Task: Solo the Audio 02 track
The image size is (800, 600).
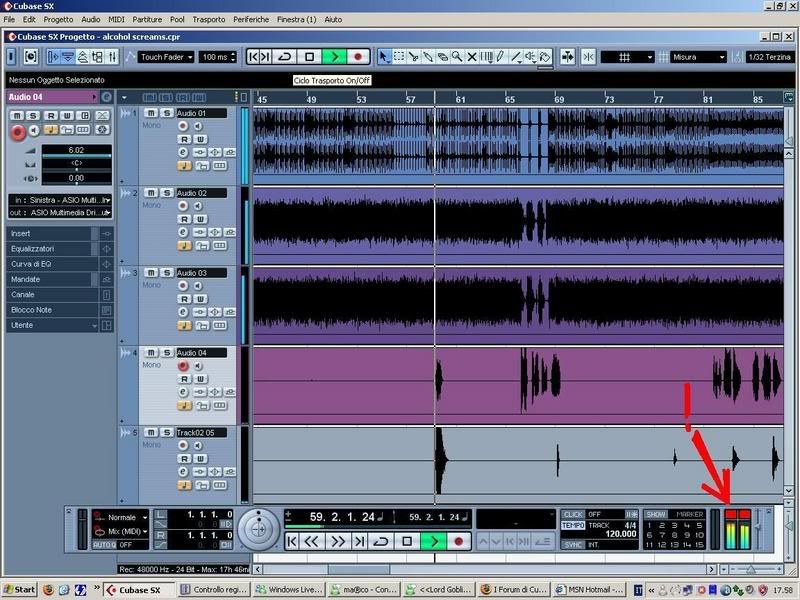Action: [167, 193]
